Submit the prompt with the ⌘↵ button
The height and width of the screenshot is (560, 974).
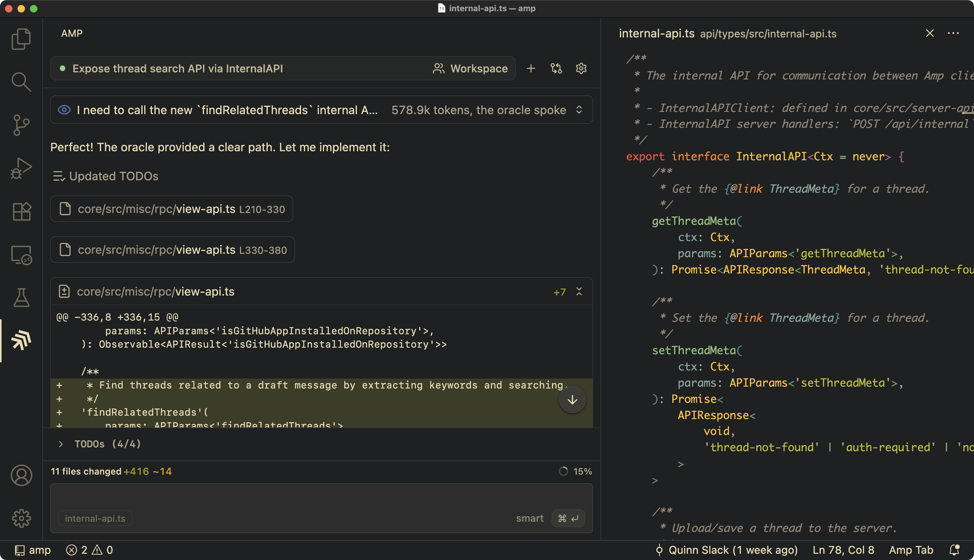[x=568, y=518]
